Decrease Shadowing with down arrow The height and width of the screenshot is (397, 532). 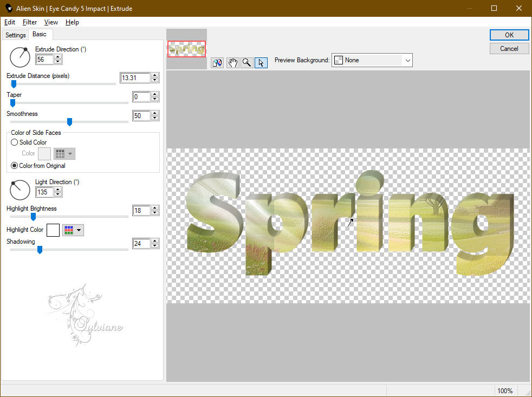tap(155, 246)
